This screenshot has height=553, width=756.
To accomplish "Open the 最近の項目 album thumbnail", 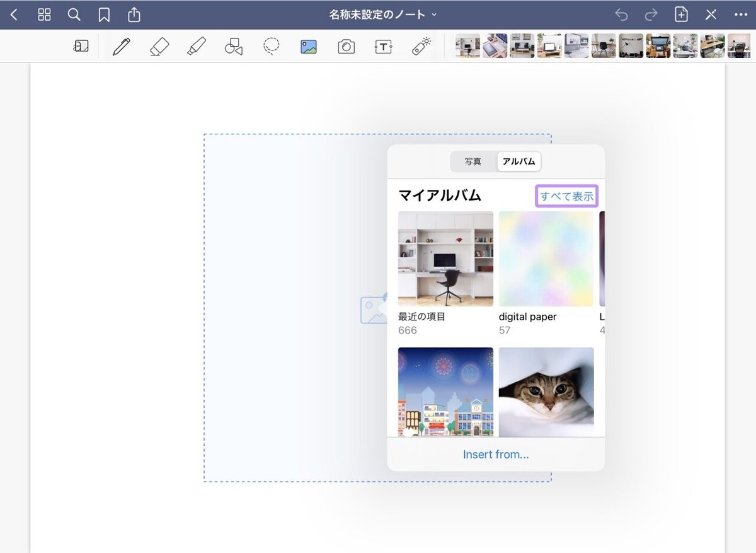I will click(445, 259).
